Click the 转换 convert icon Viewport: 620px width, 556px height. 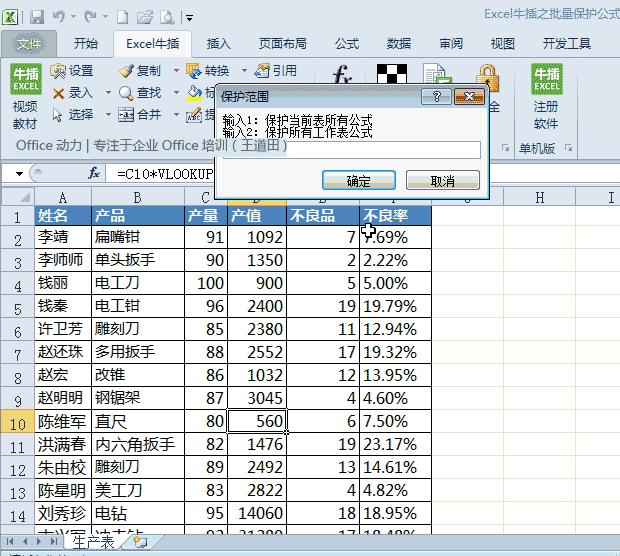(194, 71)
